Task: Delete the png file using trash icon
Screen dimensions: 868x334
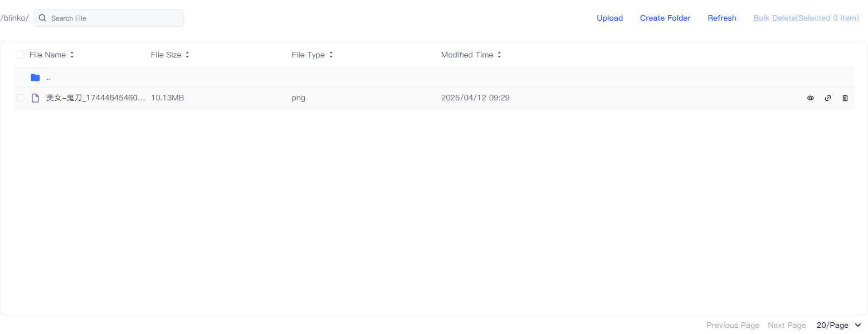Action: [845, 98]
